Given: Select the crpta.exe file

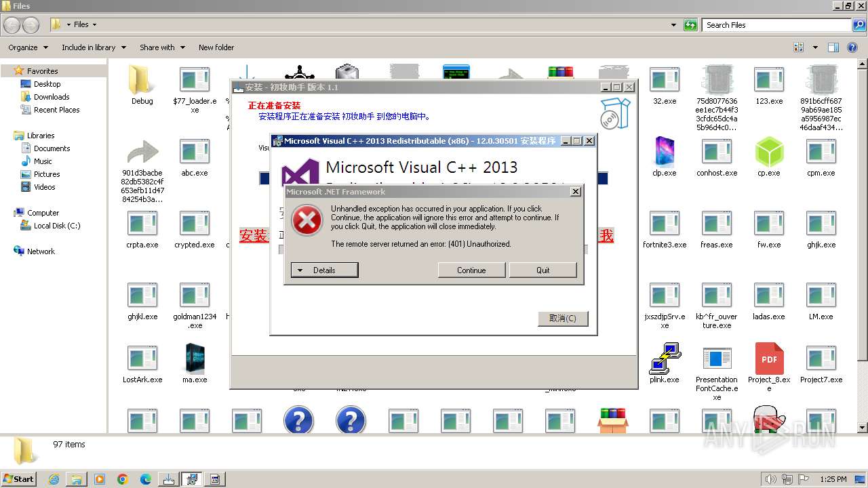Looking at the screenshot, I should click(142, 230).
